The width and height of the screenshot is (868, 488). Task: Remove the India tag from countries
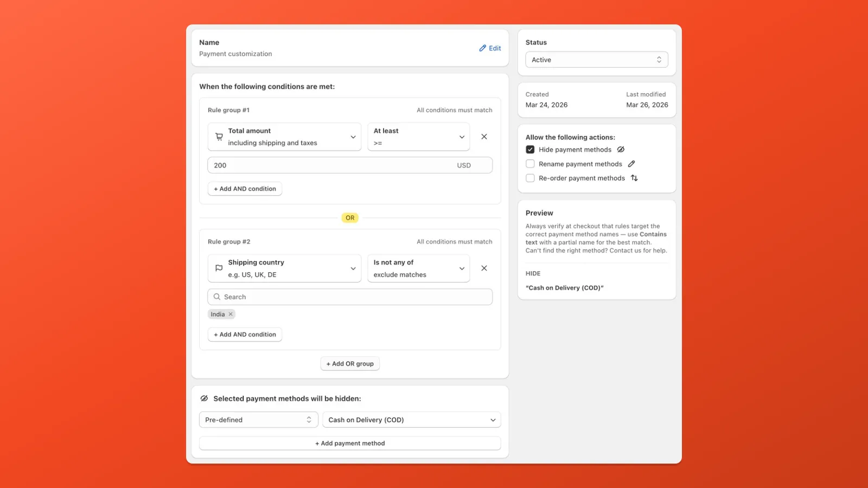[x=231, y=314]
